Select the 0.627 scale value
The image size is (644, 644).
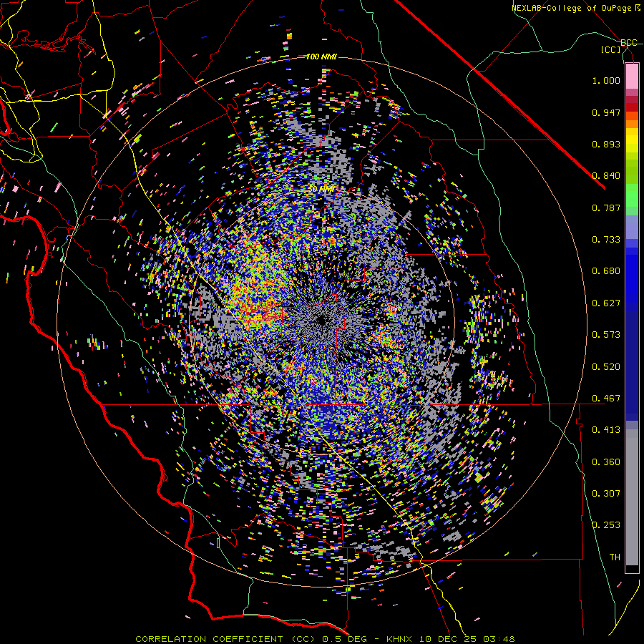(x=606, y=303)
